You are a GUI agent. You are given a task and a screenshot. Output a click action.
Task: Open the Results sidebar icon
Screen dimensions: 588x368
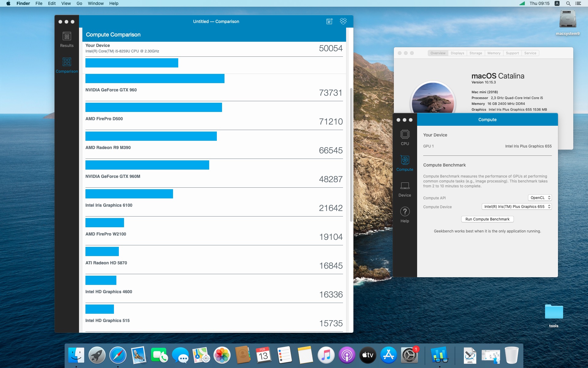(67, 40)
